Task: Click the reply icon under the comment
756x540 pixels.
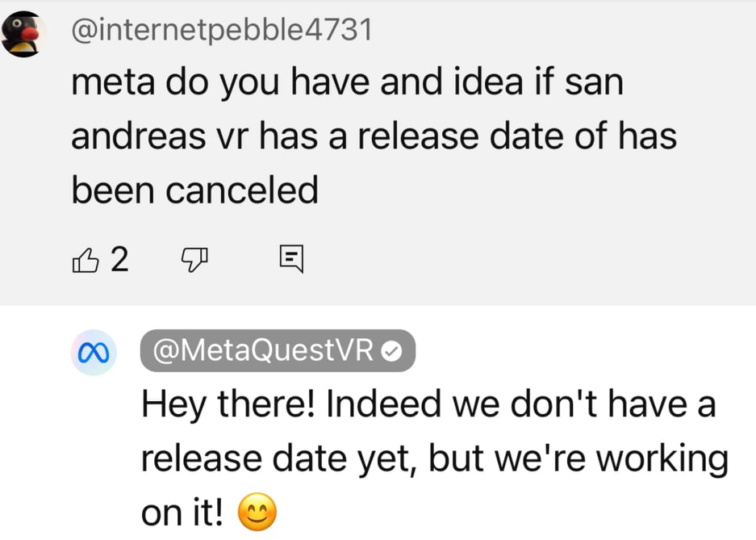Action: coord(290,259)
